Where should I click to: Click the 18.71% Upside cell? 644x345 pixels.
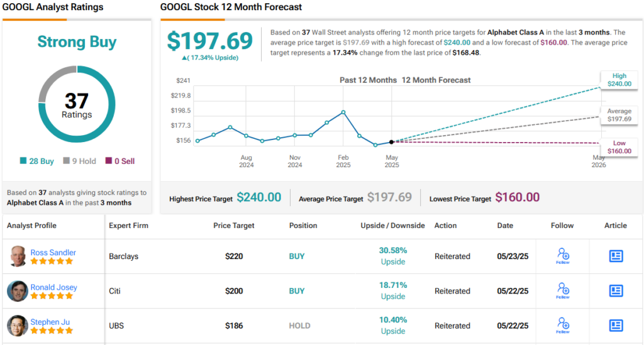393,291
